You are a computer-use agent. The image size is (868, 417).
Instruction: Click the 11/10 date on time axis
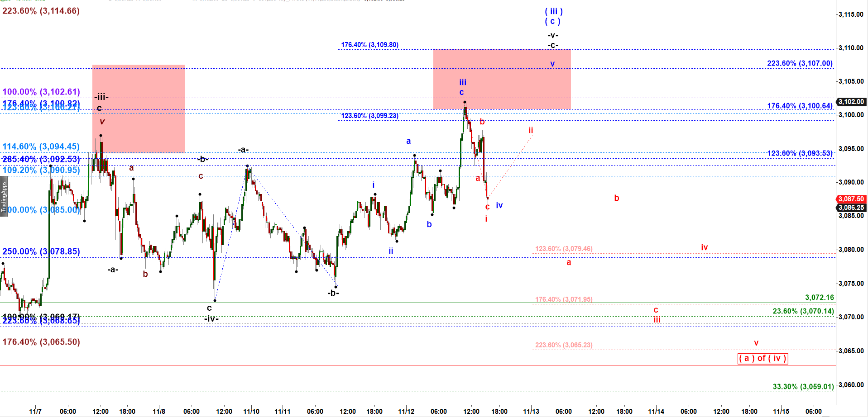[251, 411]
